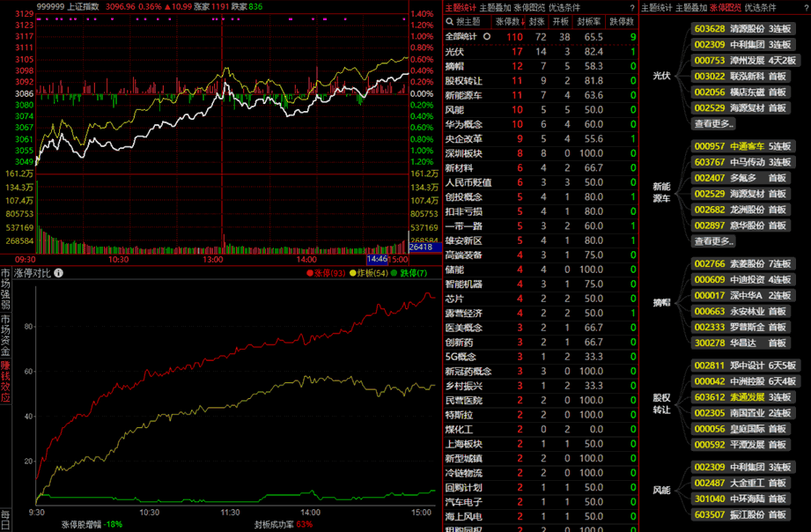Select the 深圳板块 row in the theme table
Screen dimensions: 811x532
[541, 153]
